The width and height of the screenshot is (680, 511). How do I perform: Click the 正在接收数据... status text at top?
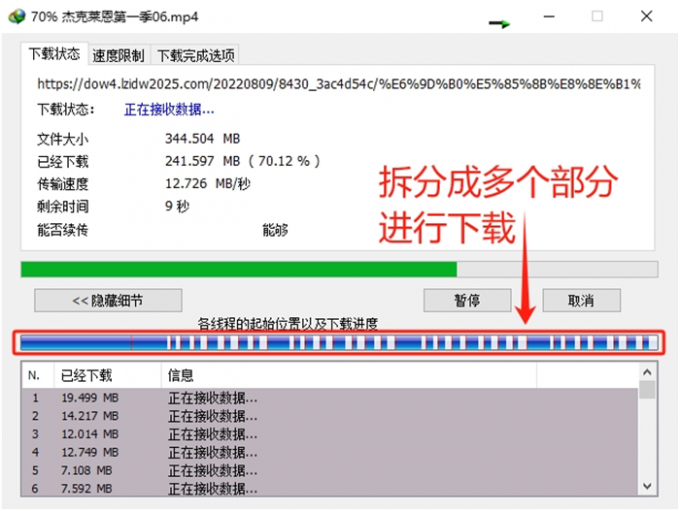pos(169,109)
